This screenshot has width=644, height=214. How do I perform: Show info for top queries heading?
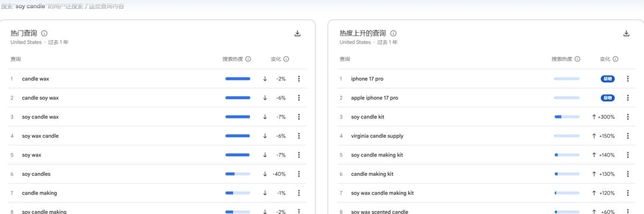(44, 33)
